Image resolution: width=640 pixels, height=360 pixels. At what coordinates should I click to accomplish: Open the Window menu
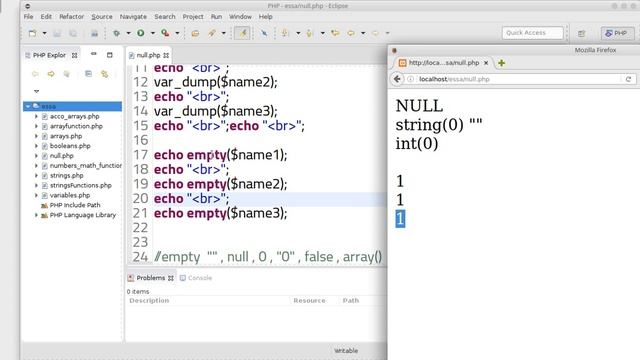tap(240, 17)
